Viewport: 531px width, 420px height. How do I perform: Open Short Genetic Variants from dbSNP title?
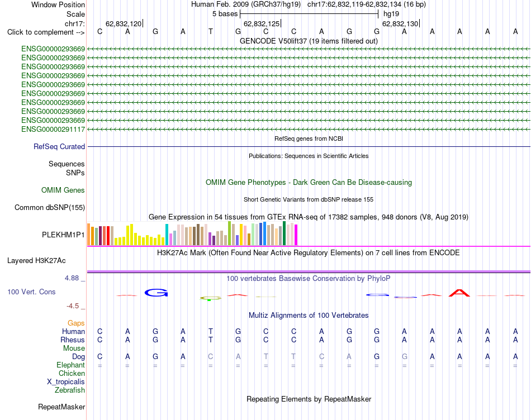(309, 200)
